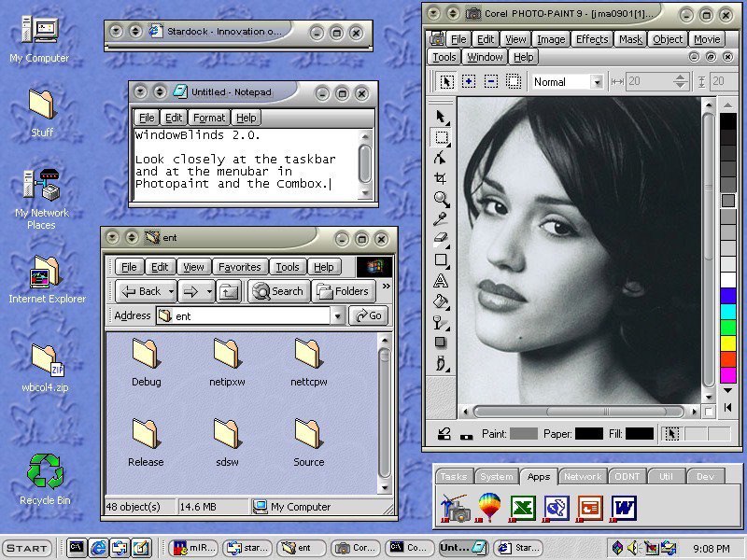Select the Drop Shadow tool in Photo-Paint

(441, 343)
